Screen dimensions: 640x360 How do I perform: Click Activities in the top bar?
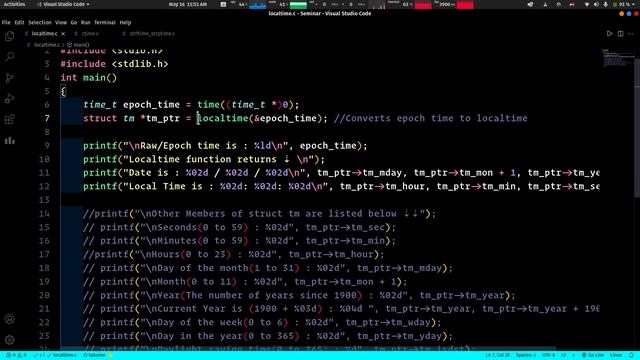[x=14, y=4]
